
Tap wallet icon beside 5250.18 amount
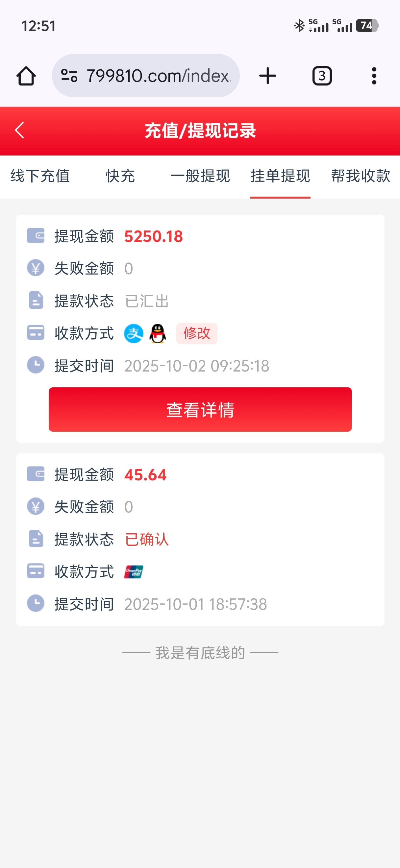coord(36,235)
